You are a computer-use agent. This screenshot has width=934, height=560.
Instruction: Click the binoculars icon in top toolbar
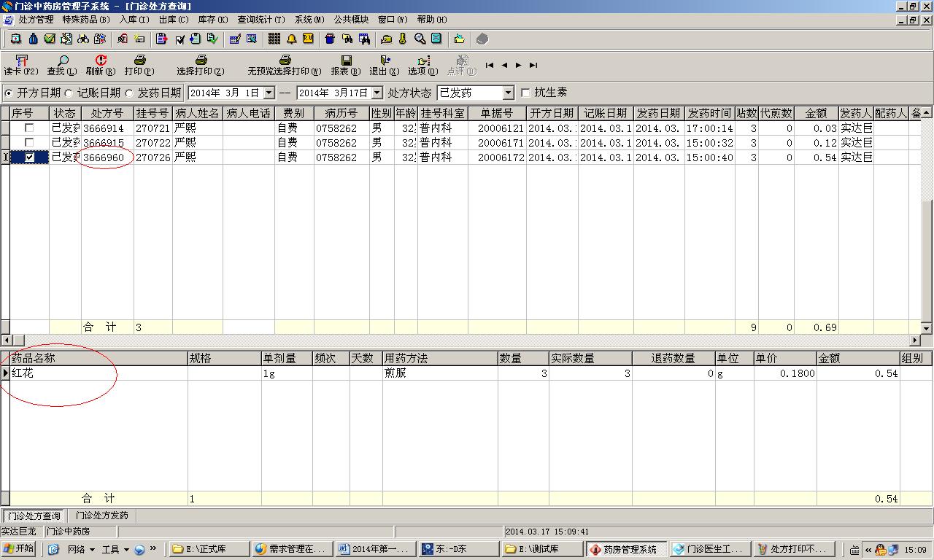83,39
